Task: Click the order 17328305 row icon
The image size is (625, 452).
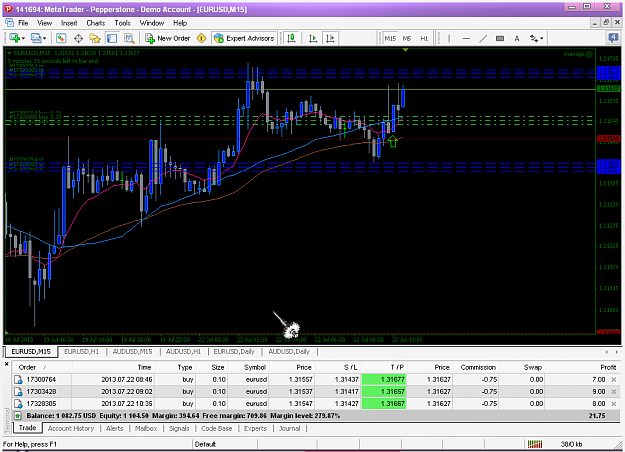Action: point(18,404)
